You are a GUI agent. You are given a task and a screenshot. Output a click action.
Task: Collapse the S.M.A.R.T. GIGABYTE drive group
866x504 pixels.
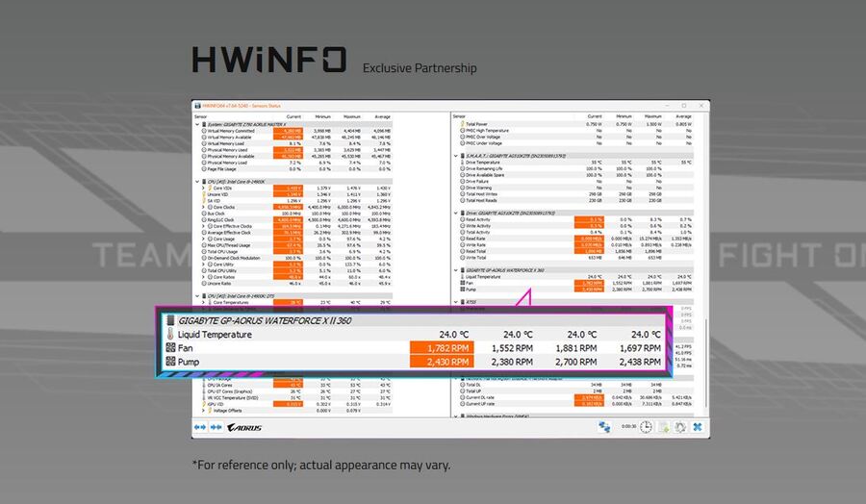tap(456, 156)
